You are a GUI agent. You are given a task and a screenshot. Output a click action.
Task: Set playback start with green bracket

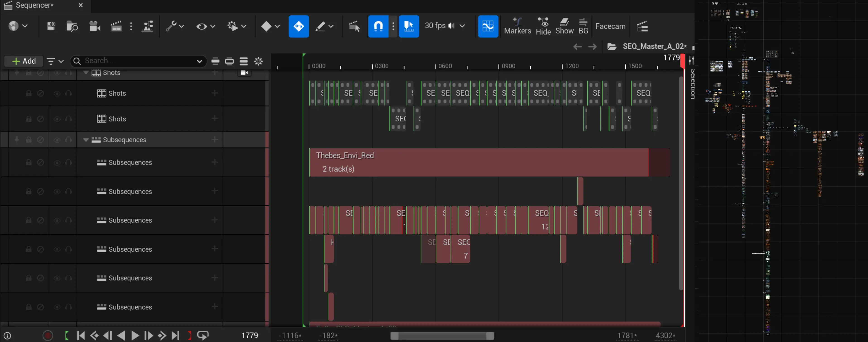click(67, 335)
